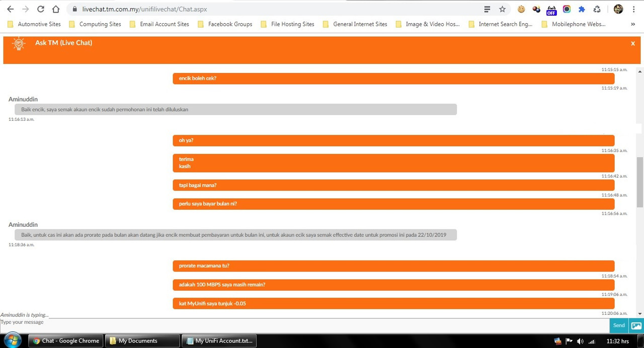This screenshot has height=348, width=644.
Task: Open the Windows Start menu
Action: (x=13, y=340)
